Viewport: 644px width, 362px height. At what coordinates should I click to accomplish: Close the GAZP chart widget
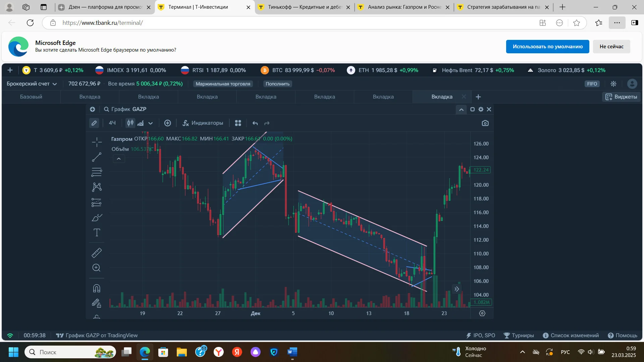click(x=489, y=109)
